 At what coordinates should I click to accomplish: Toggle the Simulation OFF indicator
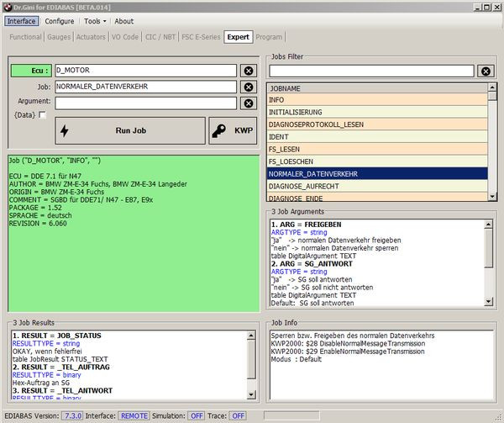(196, 415)
